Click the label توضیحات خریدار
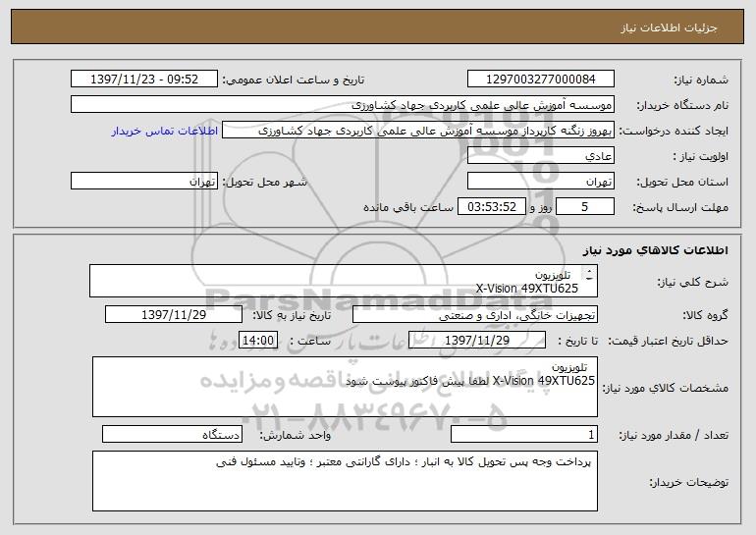 click(x=689, y=482)
